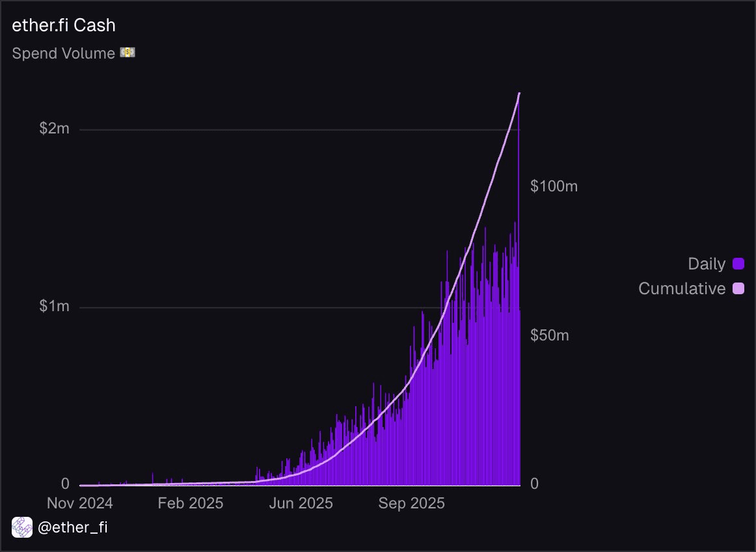Click the ether.fi logo icon

pyautogui.click(x=22, y=527)
